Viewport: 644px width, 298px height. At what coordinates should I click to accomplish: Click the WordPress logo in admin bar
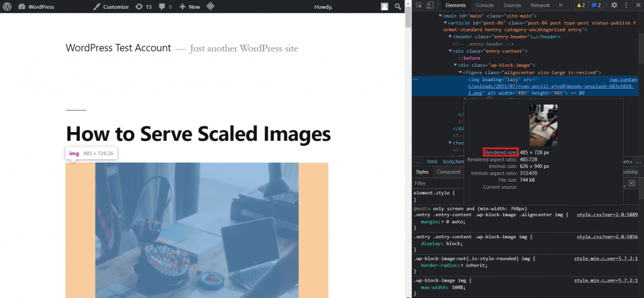coord(8,6)
